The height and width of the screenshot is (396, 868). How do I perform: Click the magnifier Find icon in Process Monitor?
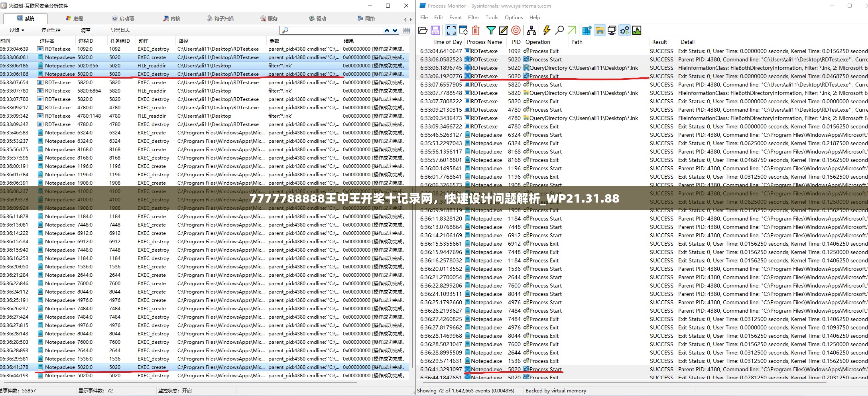[x=559, y=30]
